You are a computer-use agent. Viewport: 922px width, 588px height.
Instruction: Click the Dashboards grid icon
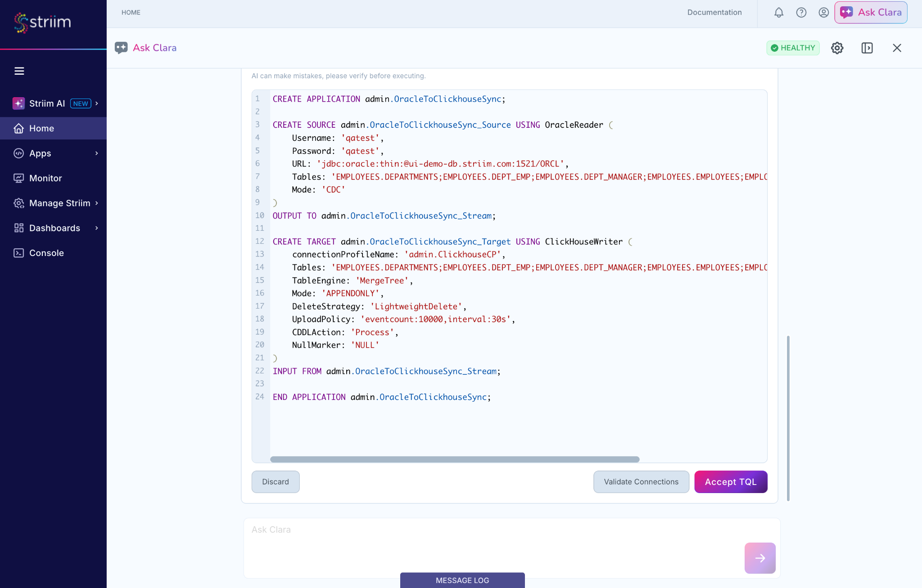18,228
